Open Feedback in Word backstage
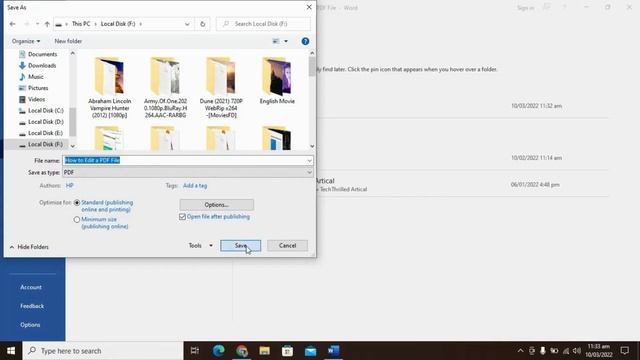 coord(32,306)
